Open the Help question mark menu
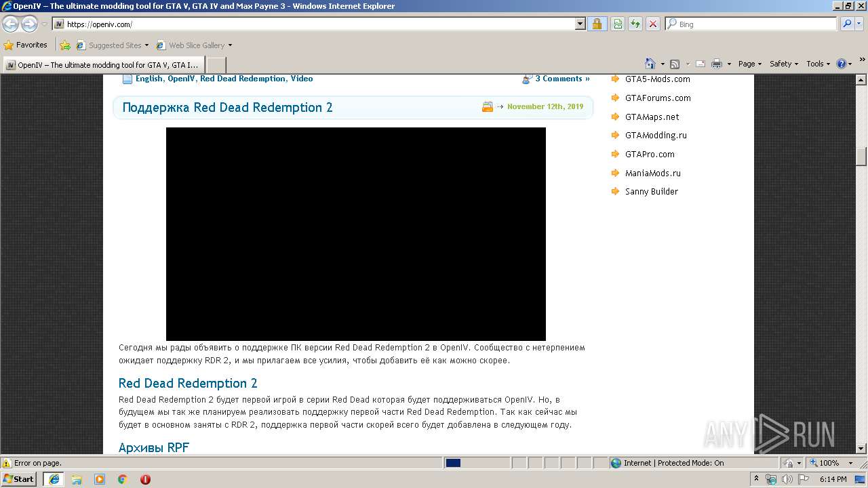This screenshot has width=868, height=488. (844, 64)
